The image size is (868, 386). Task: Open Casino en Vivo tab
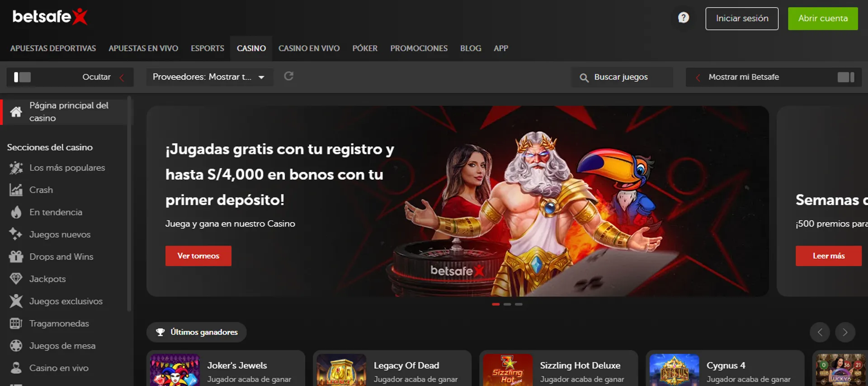point(309,48)
